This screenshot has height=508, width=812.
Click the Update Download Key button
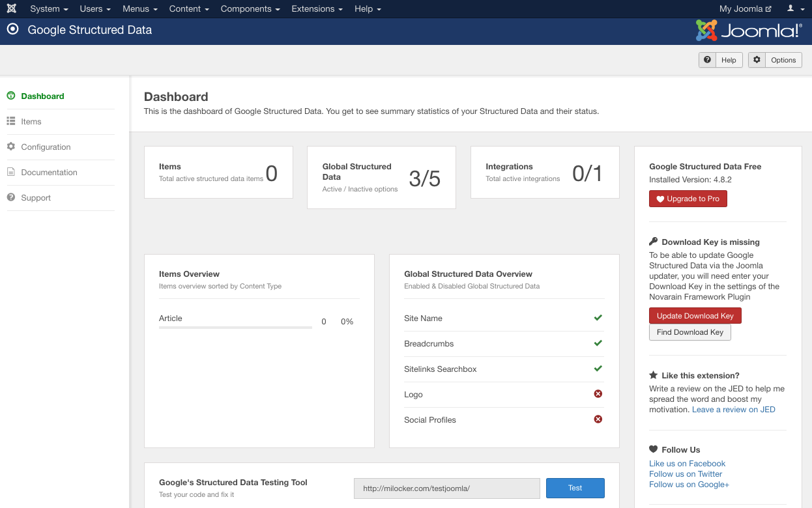(695, 316)
